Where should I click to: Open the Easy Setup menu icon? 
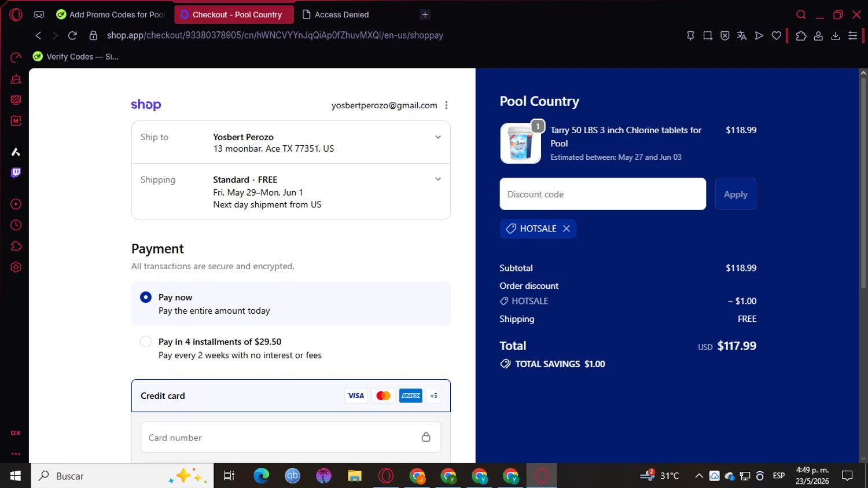pos(852,36)
